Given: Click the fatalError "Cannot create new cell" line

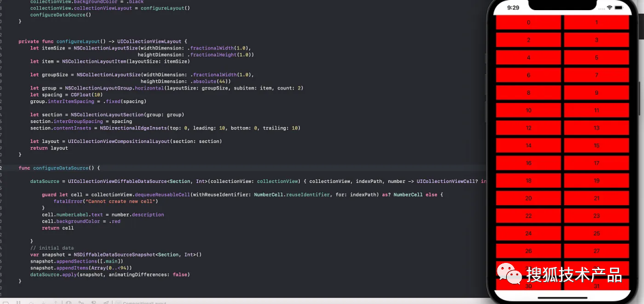Looking at the screenshot, I should click(x=106, y=201).
